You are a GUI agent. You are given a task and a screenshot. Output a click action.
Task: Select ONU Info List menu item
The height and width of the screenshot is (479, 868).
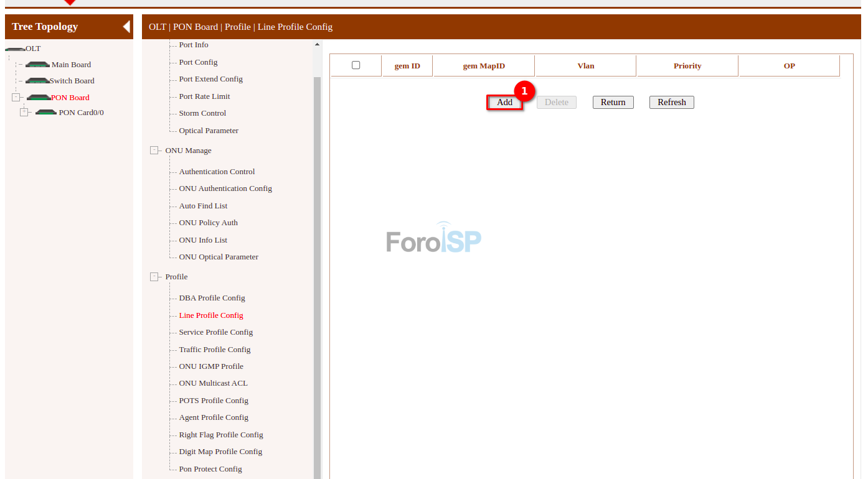click(x=203, y=240)
